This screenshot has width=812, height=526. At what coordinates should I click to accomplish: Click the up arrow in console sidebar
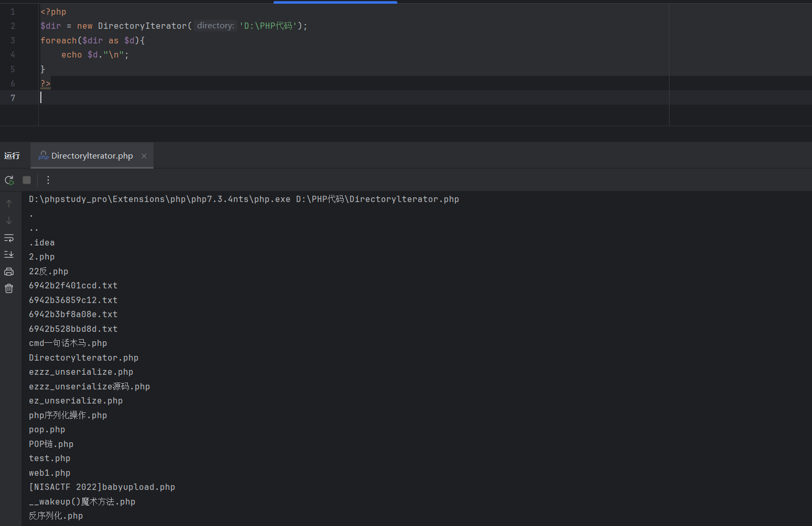pos(9,204)
